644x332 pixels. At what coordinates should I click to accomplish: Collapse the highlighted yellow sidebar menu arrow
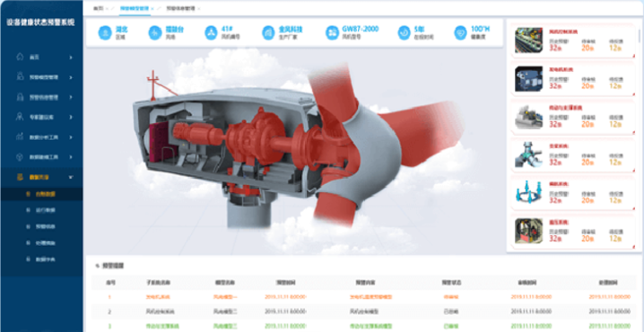pos(71,177)
